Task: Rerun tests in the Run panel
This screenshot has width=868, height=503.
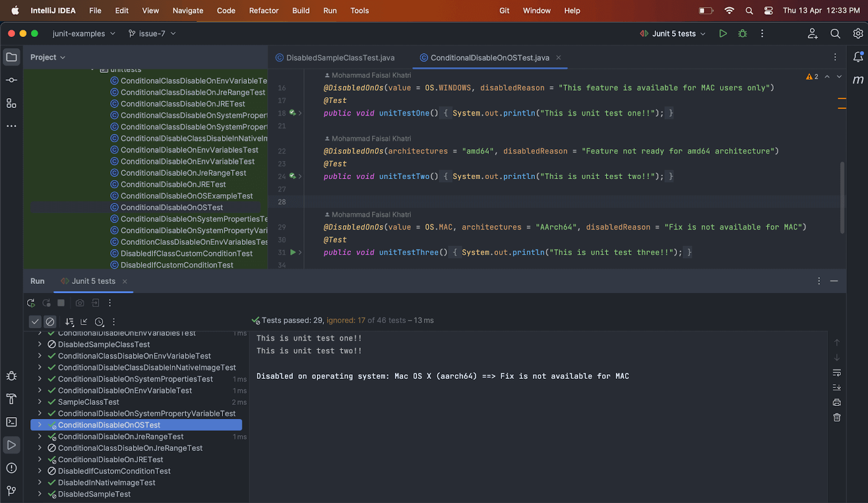Action: click(x=31, y=303)
